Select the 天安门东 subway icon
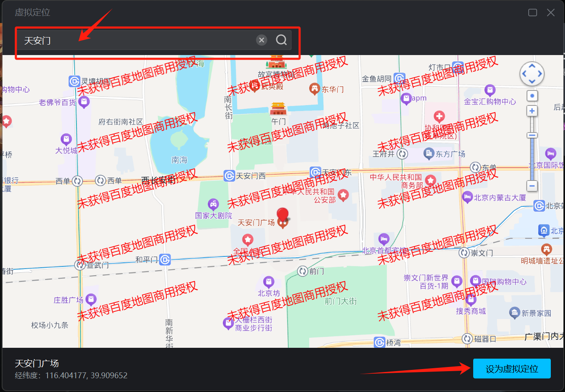This screenshot has width=565, height=392. pyautogui.click(x=315, y=172)
